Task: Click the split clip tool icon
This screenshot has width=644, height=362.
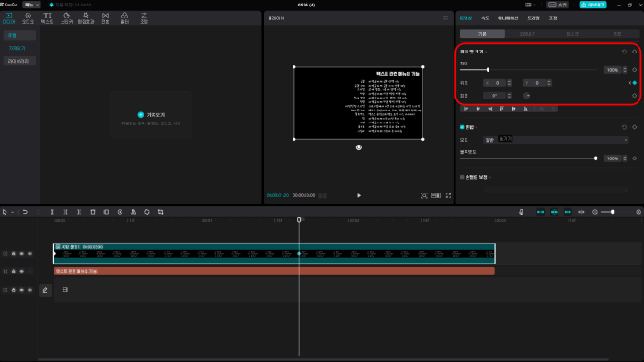Action: pos(52,212)
